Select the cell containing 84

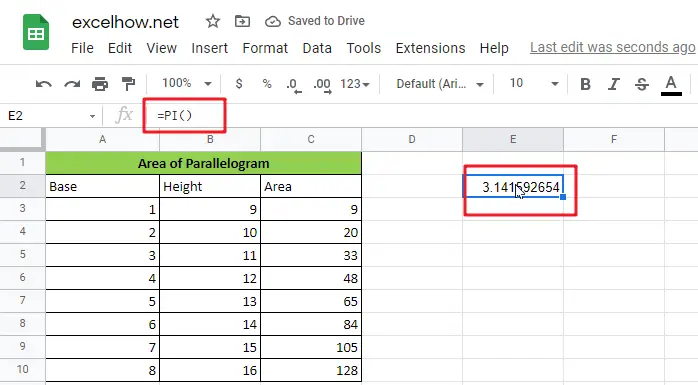(311, 324)
